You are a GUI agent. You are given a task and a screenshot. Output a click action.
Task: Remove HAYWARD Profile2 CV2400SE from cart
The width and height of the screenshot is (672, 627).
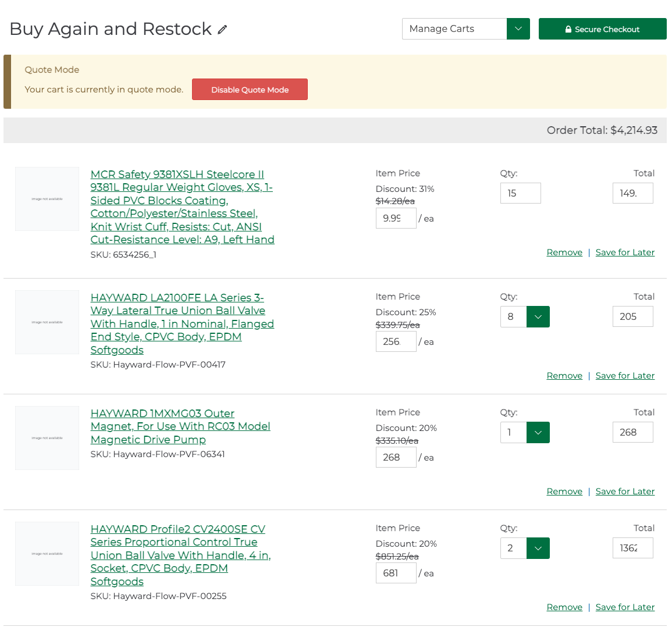[x=564, y=607]
